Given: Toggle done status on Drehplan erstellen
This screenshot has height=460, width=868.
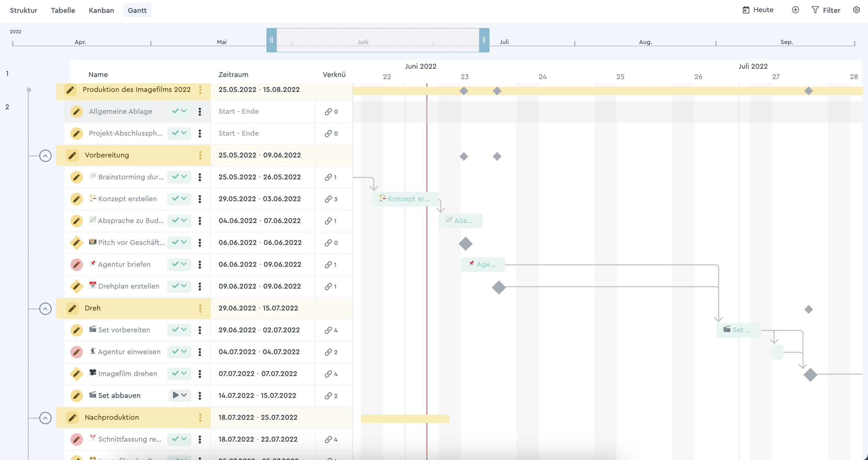Looking at the screenshot, I should coord(175,286).
